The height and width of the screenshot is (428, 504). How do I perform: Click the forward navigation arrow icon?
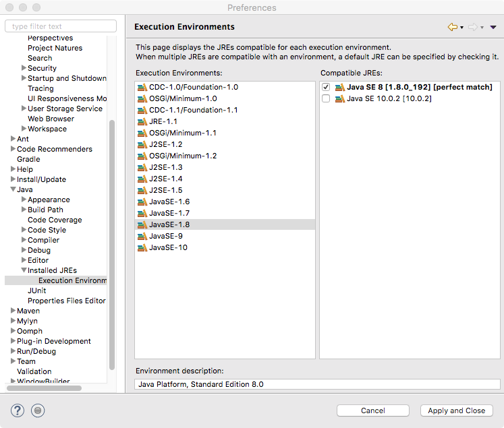point(472,27)
